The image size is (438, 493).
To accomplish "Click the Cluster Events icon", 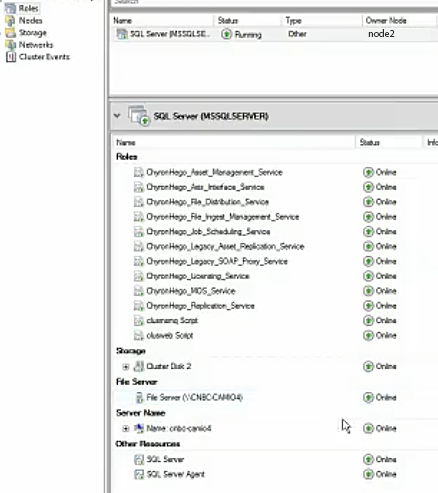I will coord(10,57).
